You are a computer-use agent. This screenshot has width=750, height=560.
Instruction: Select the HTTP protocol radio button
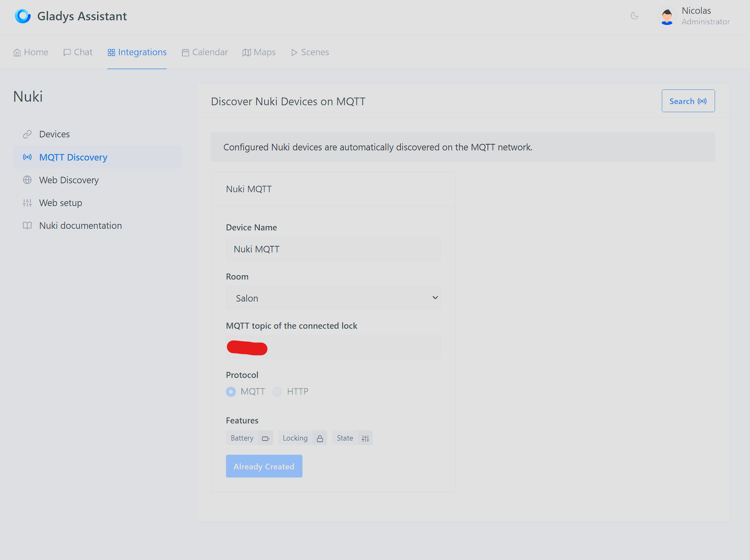(x=277, y=391)
